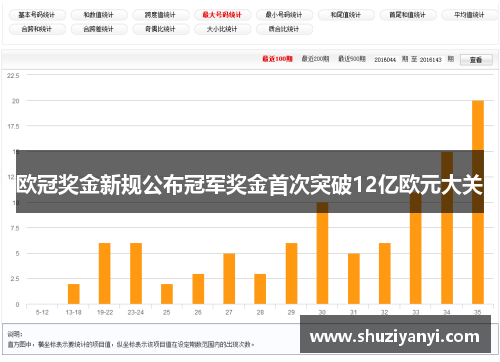The height and width of the screenshot is (362, 500).
Task: Select the orange bar above 30
Action: coord(322,253)
